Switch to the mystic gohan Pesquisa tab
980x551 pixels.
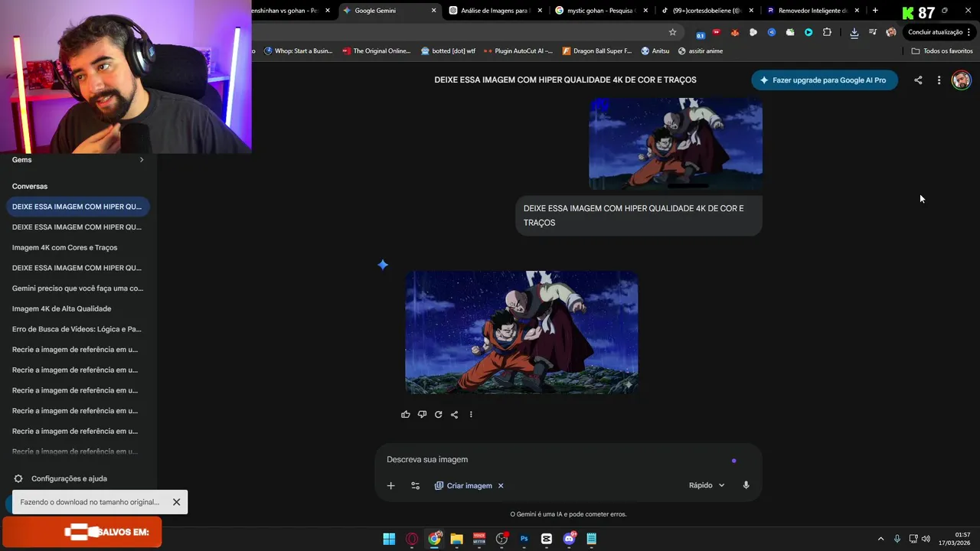[601, 11]
